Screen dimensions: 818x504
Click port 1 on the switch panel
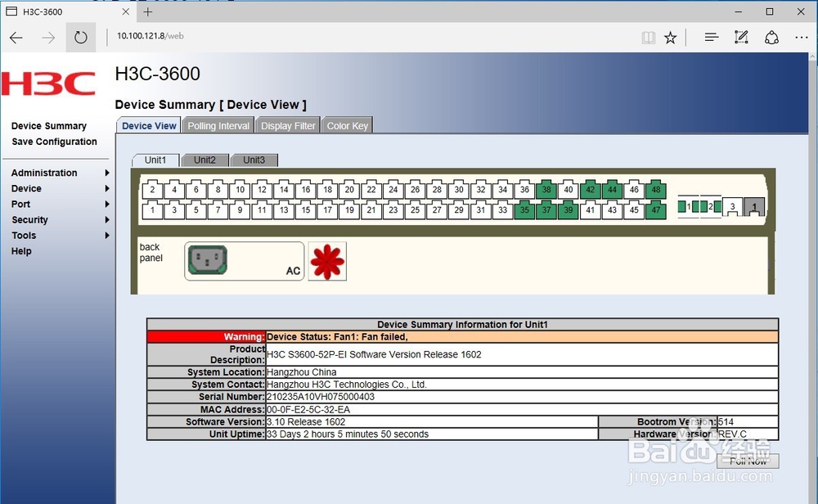(x=152, y=209)
